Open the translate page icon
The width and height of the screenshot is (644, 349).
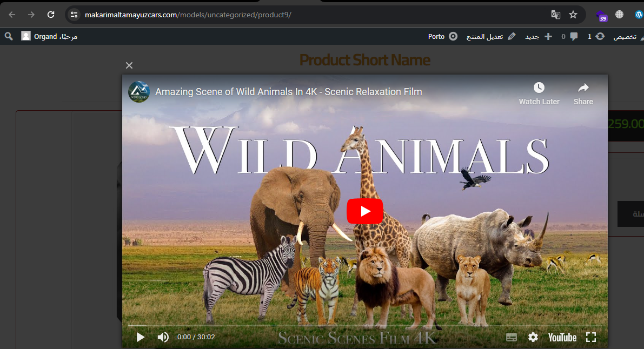(x=556, y=15)
